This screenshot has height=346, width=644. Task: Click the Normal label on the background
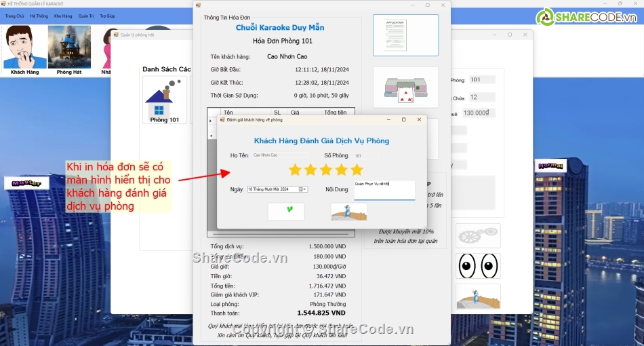[550, 166]
